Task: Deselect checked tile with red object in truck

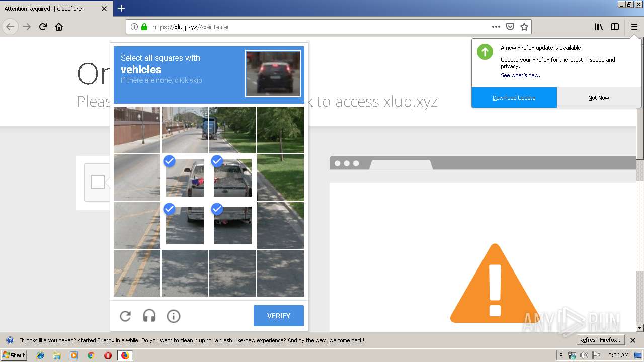Action: click(x=185, y=177)
